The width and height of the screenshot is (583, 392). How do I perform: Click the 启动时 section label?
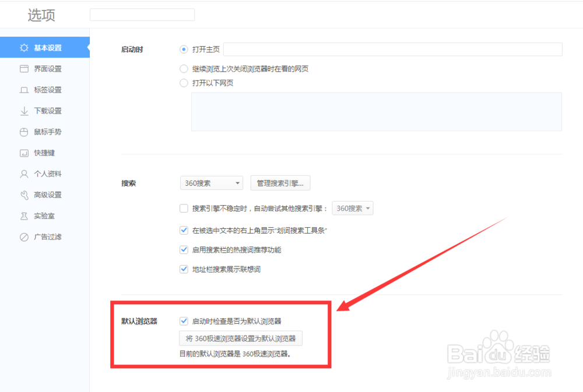[132, 50]
